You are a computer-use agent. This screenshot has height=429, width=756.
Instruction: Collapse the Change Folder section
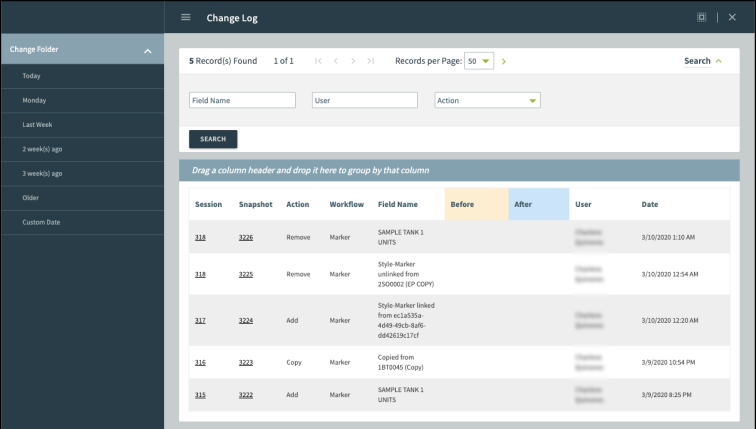[147, 50]
